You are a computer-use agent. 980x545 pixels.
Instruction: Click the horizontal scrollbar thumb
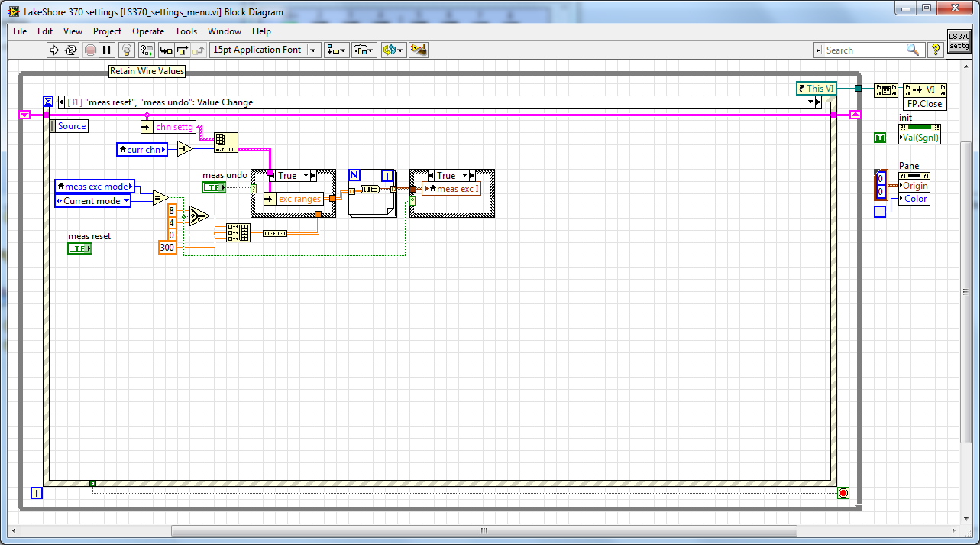pyautogui.click(x=483, y=530)
